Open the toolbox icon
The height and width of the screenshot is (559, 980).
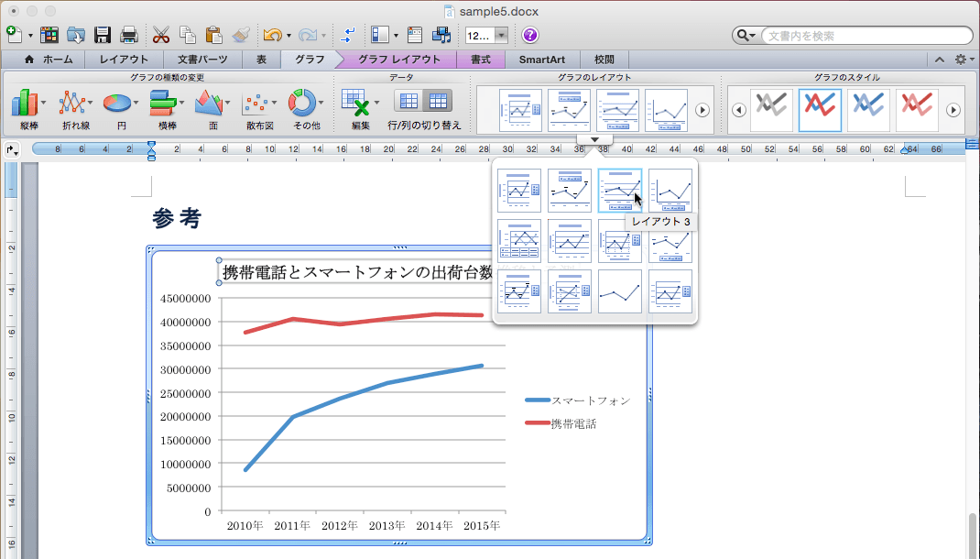(414, 35)
